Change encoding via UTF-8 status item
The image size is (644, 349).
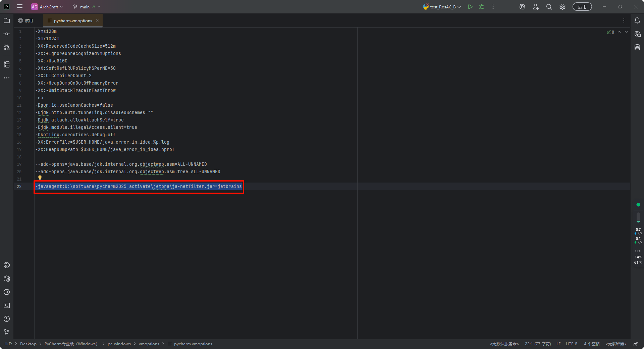pos(572,344)
